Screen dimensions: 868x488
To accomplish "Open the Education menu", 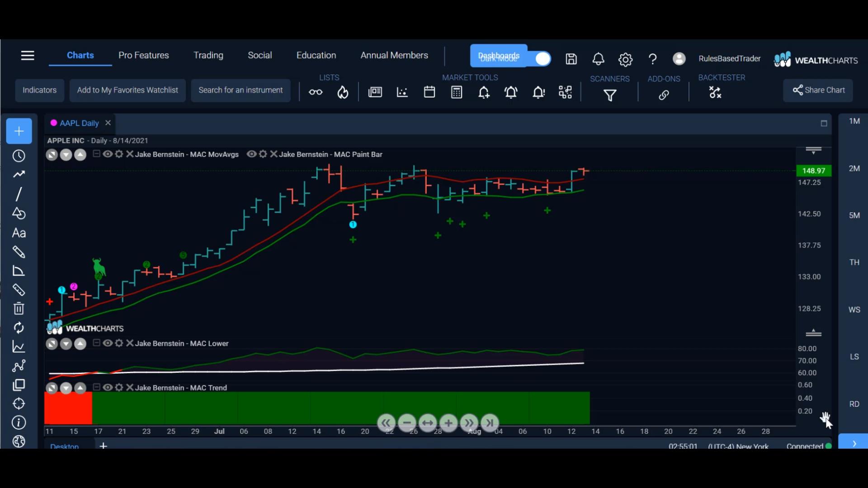I will click(316, 55).
